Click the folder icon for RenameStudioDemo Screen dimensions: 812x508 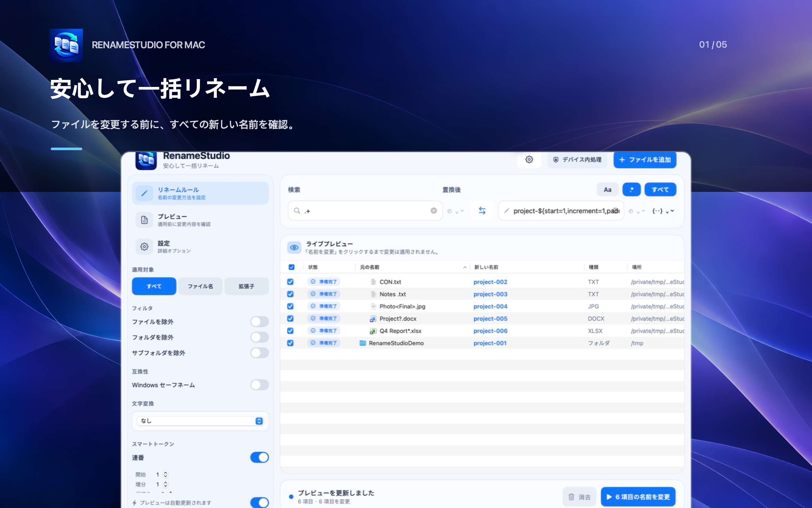tap(362, 343)
